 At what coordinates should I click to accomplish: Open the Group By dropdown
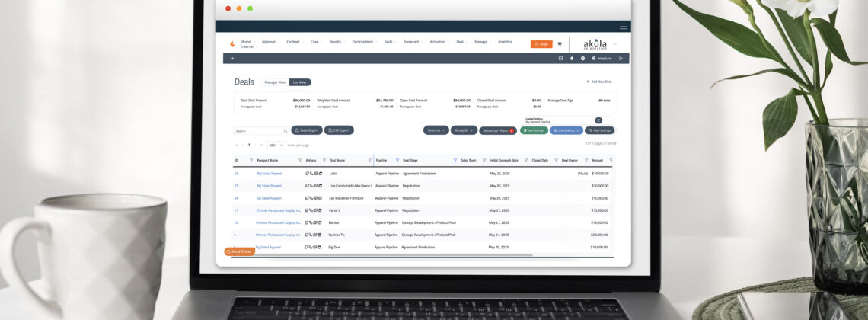(464, 130)
